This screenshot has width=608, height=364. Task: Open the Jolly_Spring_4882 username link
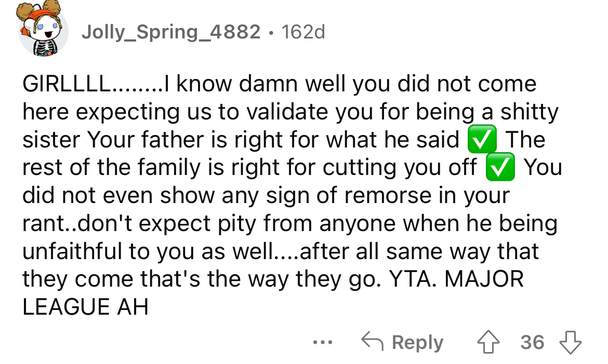coord(171,32)
